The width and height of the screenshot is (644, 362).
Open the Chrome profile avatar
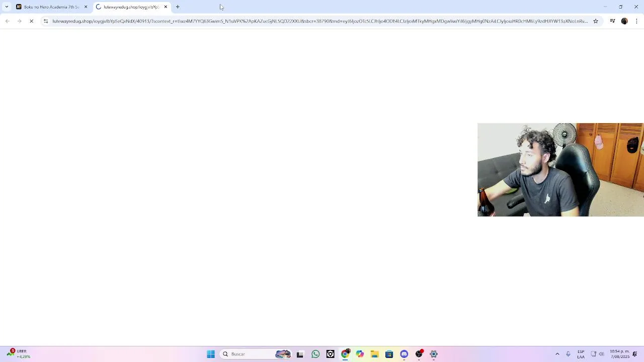(624, 21)
